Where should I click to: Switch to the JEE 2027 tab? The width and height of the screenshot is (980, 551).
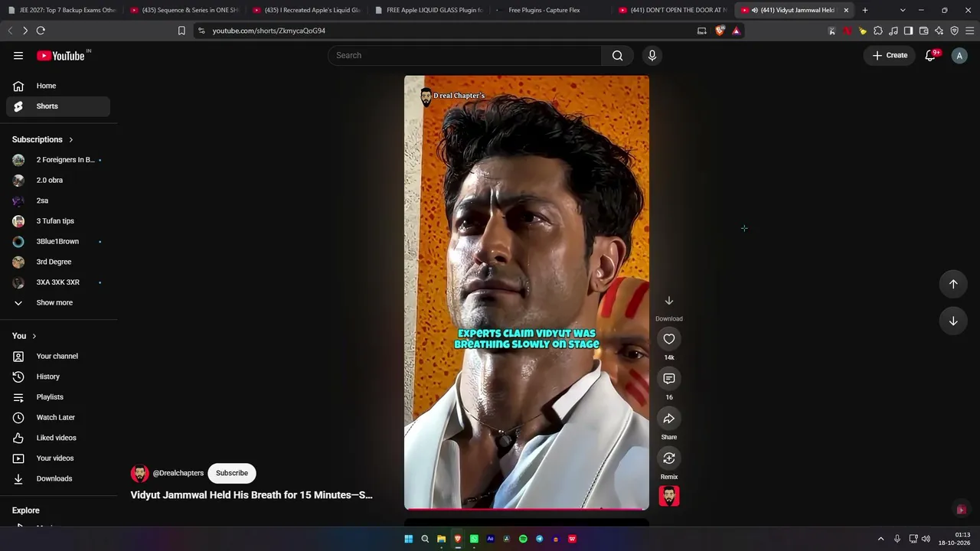coord(60,10)
